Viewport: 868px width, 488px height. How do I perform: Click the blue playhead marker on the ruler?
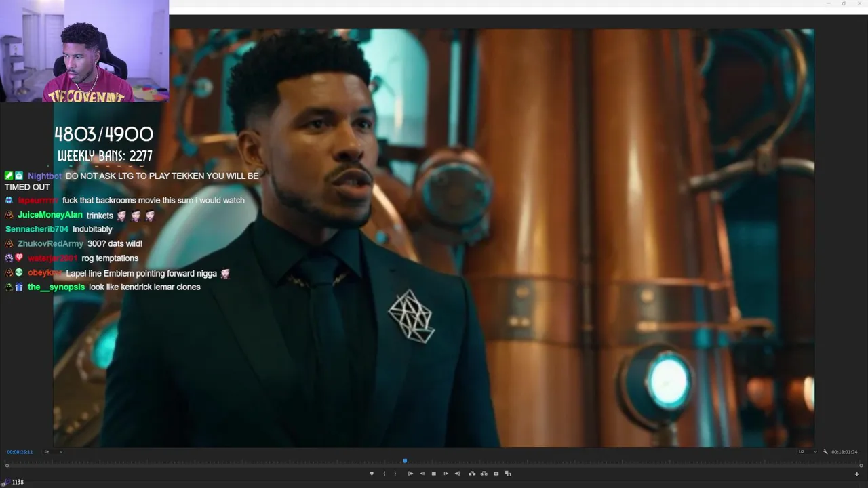point(405,461)
